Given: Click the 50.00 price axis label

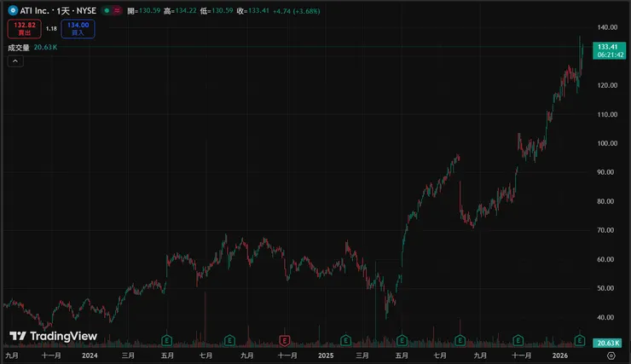Looking at the screenshot, I should [607, 288].
